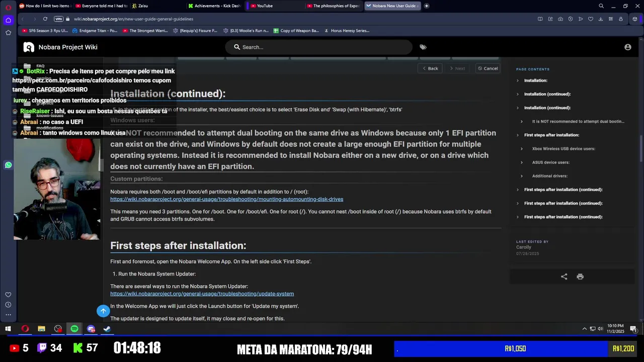Focus the wiki Search field
The image size is (644, 362).
(318, 47)
